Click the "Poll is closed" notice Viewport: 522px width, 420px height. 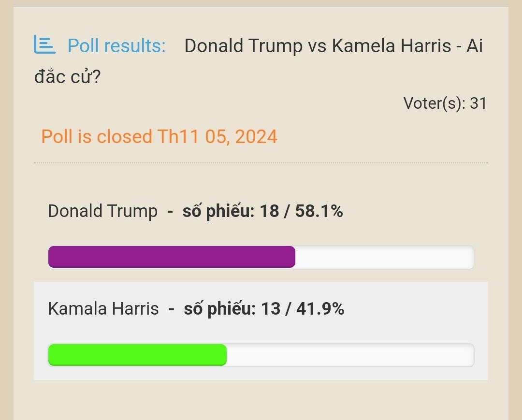pos(97,137)
